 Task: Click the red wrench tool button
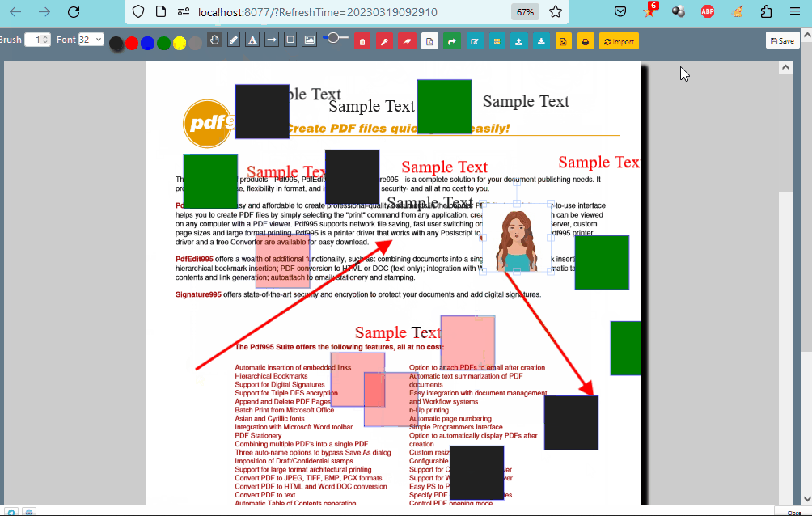click(384, 41)
